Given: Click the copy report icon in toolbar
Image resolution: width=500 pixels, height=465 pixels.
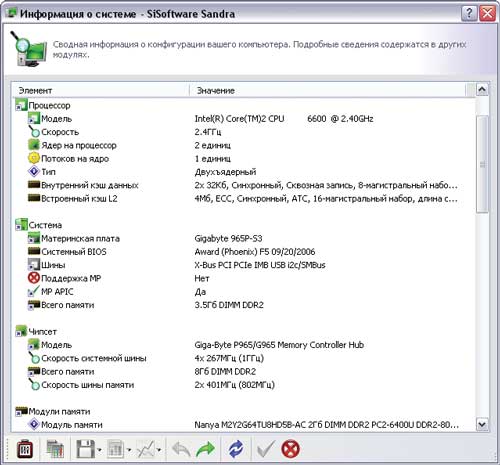Looking at the screenshot, I should [55, 449].
